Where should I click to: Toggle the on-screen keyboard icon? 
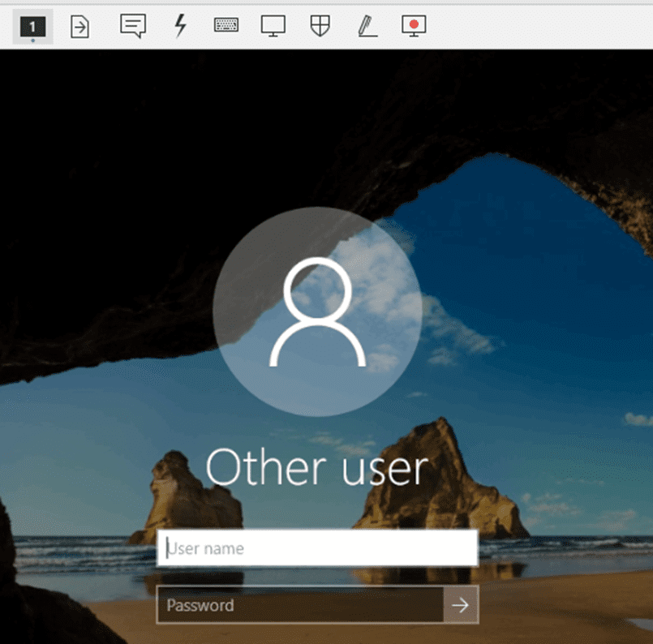click(x=226, y=26)
